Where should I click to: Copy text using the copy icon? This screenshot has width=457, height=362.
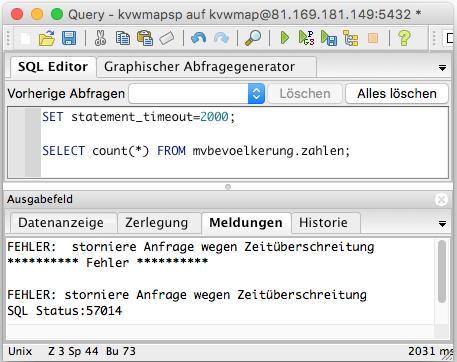click(123, 38)
